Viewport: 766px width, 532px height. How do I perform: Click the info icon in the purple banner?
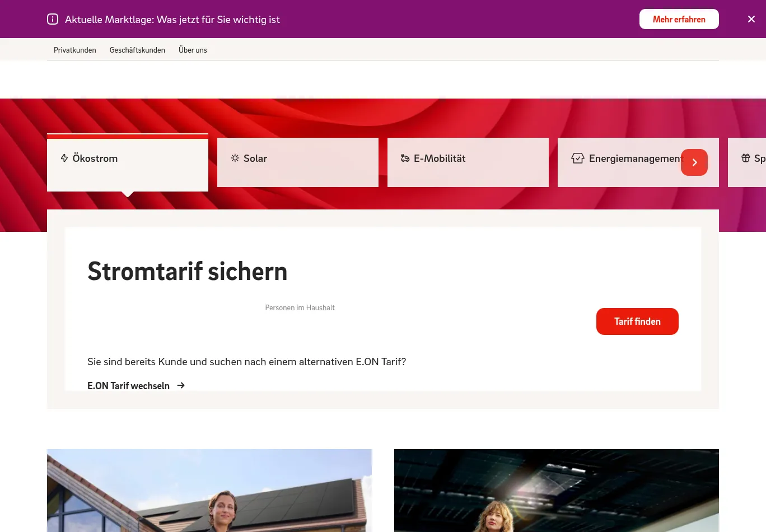[x=53, y=19]
